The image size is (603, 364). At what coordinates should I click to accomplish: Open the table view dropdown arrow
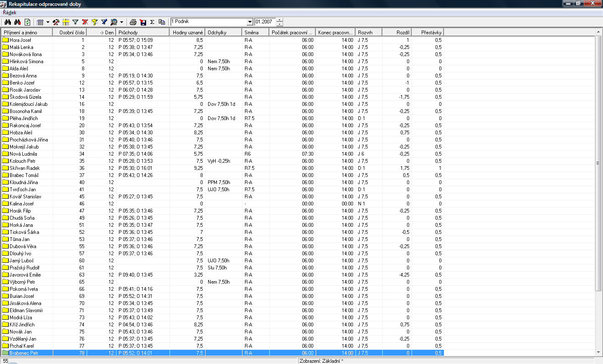coord(48,22)
